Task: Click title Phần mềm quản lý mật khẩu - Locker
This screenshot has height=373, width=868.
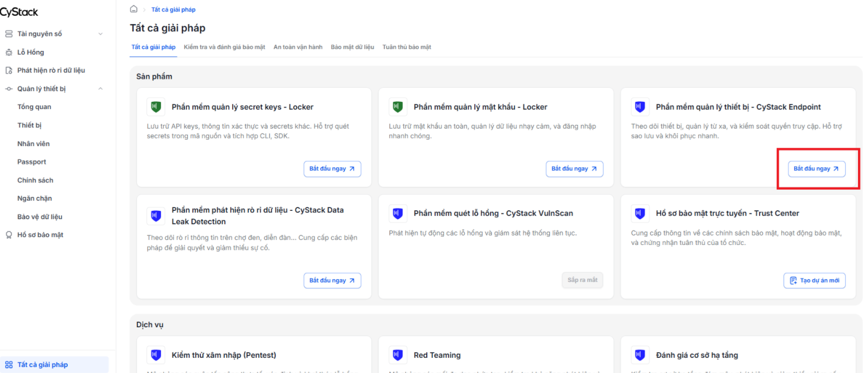Action: coord(480,107)
